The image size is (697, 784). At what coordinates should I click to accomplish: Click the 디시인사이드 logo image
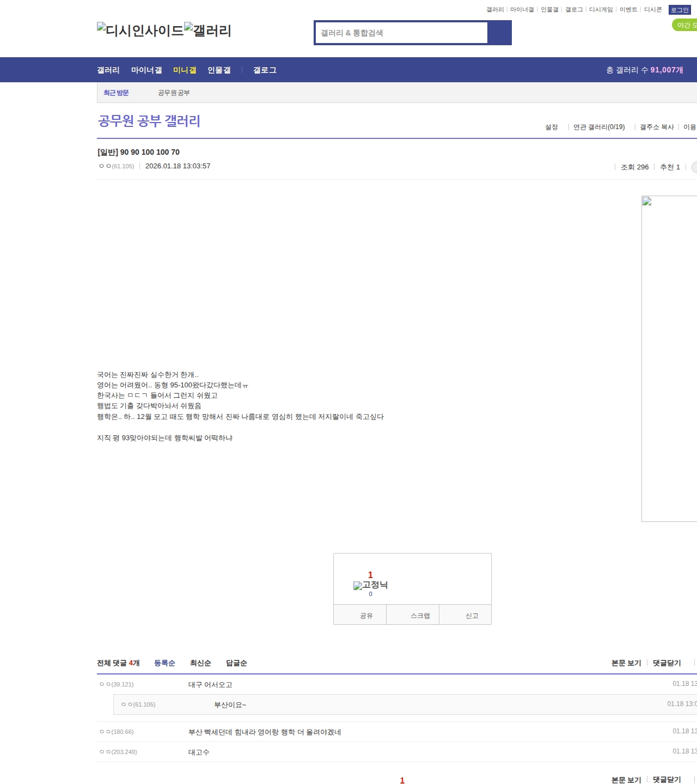pos(140,31)
